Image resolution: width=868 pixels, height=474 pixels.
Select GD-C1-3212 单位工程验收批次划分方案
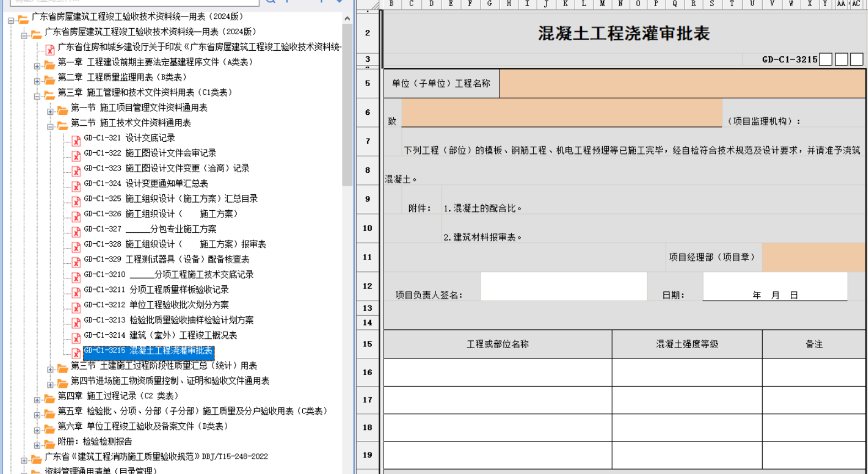coord(157,305)
